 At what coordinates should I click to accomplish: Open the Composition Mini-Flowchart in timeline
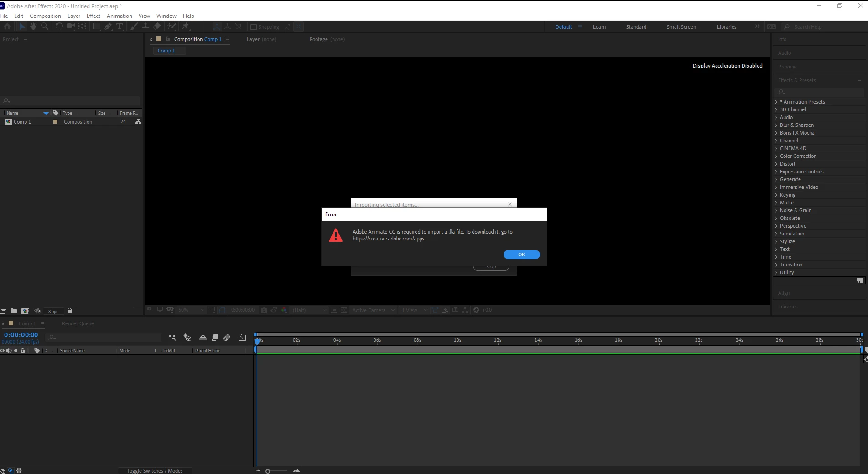click(172, 338)
